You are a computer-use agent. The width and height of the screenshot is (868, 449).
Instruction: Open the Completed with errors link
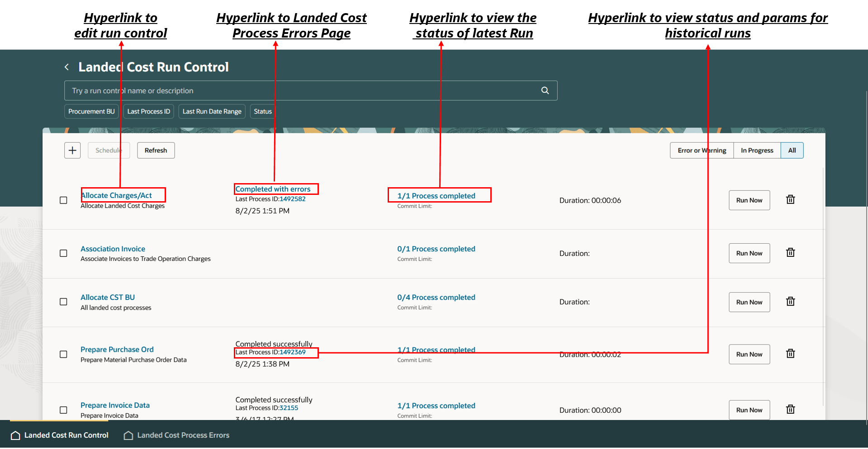coord(273,189)
